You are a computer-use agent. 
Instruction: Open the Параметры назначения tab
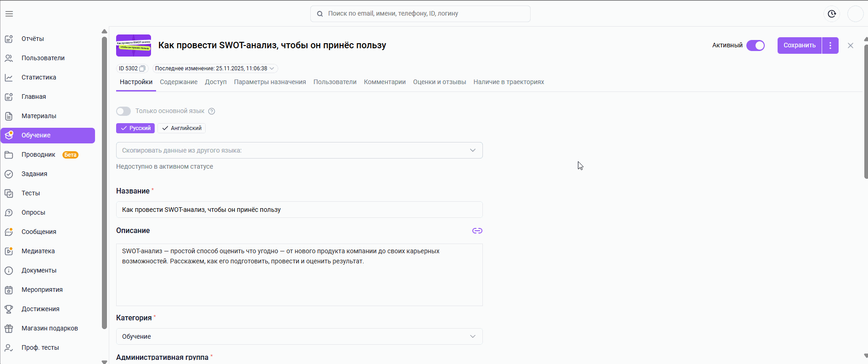click(270, 82)
